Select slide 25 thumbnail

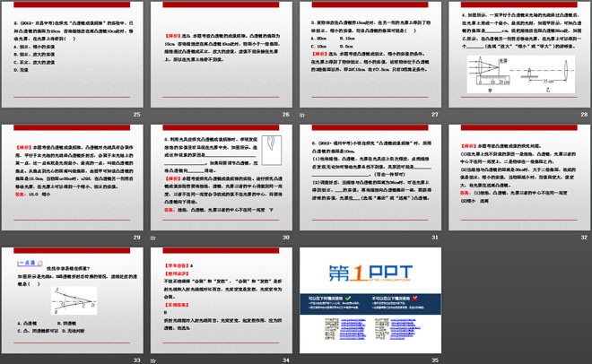coord(72,55)
